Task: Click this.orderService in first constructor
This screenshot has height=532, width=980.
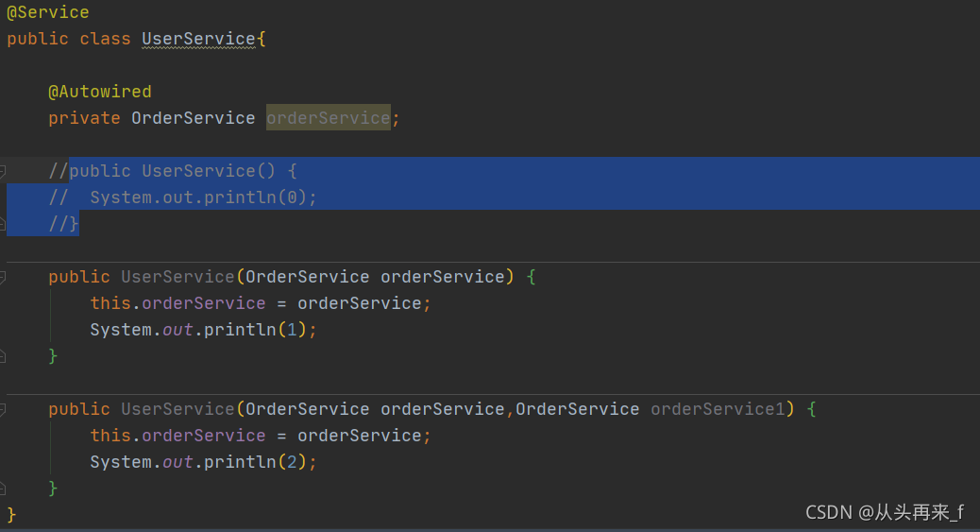Action: pos(177,303)
